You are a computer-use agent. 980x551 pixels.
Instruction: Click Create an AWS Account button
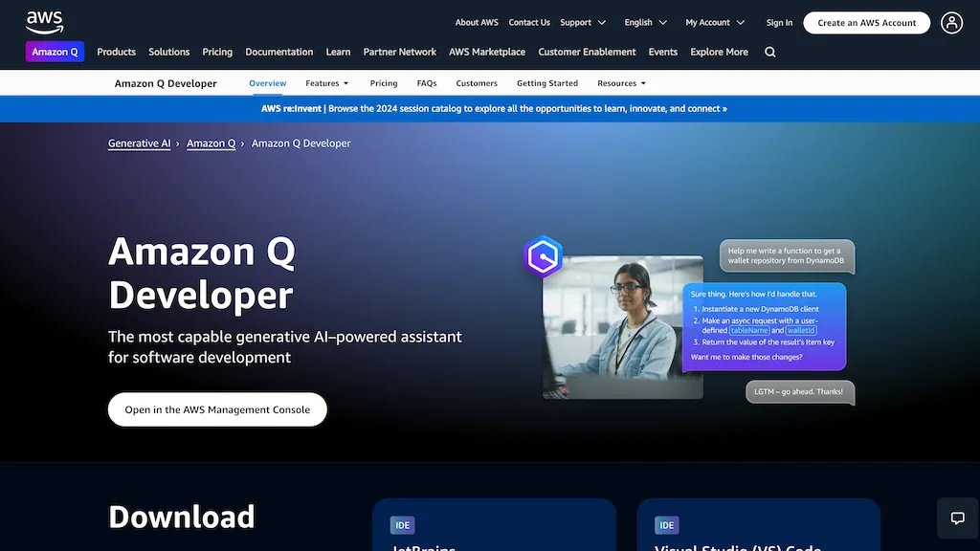pyautogui.click(x=866, y=23)
